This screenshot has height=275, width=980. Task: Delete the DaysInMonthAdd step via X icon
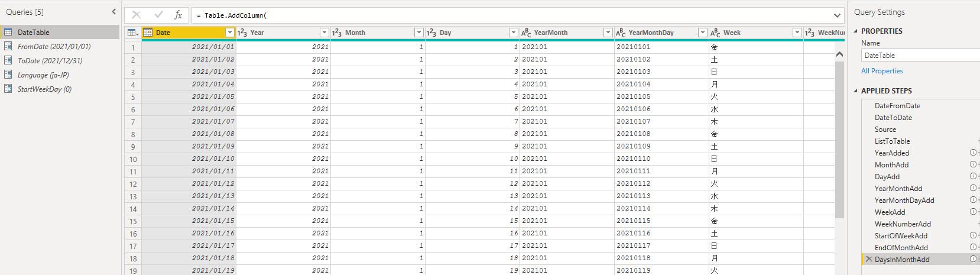click(869, 259)
